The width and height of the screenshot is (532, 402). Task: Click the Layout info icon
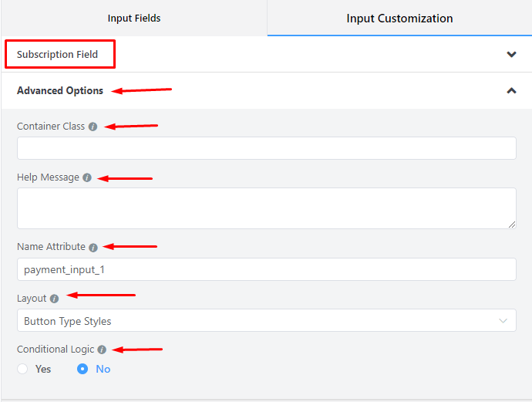tap(54, 299)
